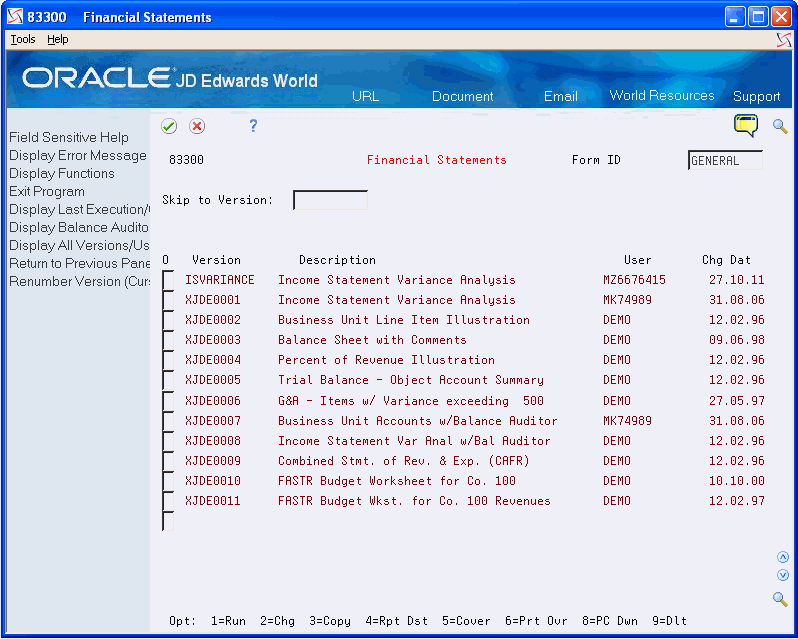798x639 pixels.
Task: Select version name ISVARIANCE
Action: click(219, 280)
